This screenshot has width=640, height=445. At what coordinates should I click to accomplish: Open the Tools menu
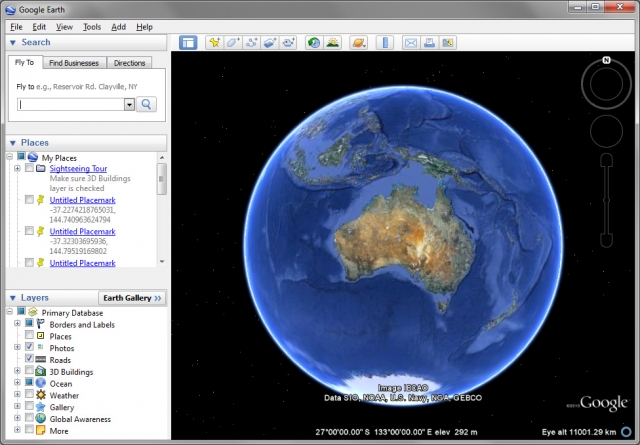tap(92, 27)
